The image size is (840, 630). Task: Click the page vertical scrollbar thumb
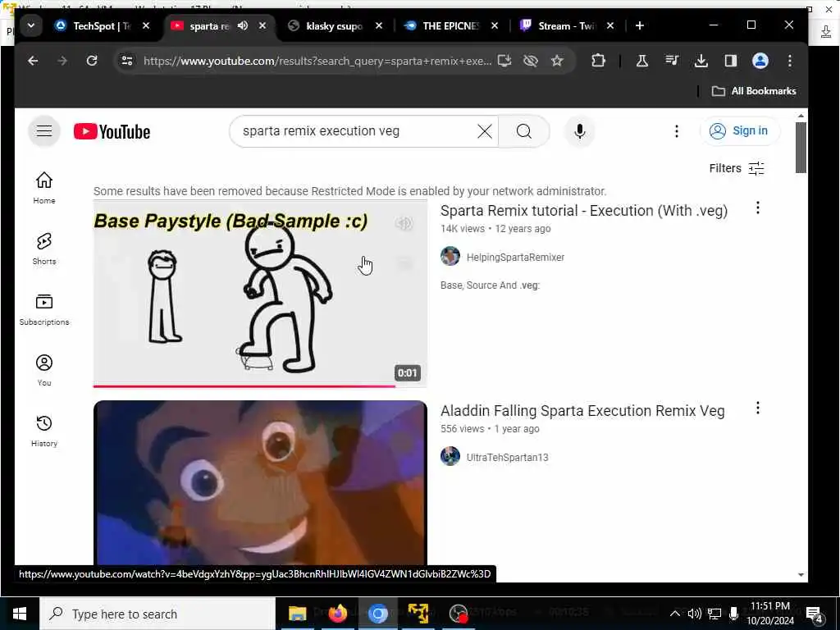coord(801,148)
